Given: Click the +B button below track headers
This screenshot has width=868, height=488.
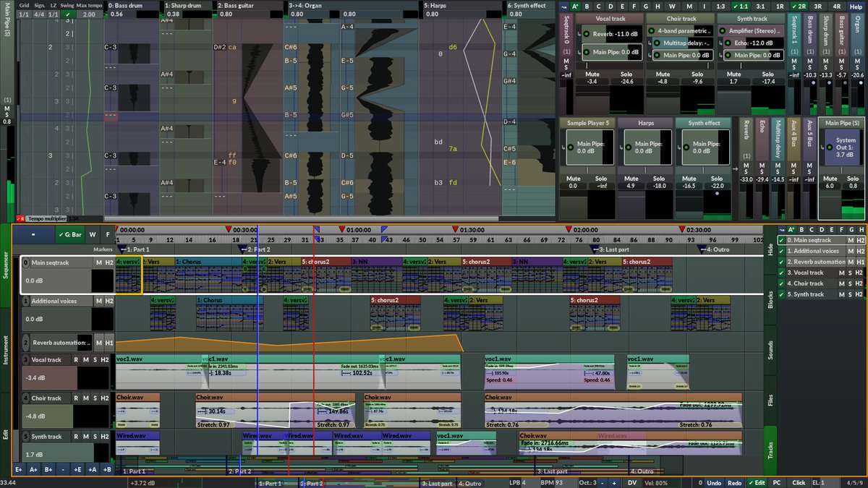Looking at the screenshot, I should tap(106, 469).
